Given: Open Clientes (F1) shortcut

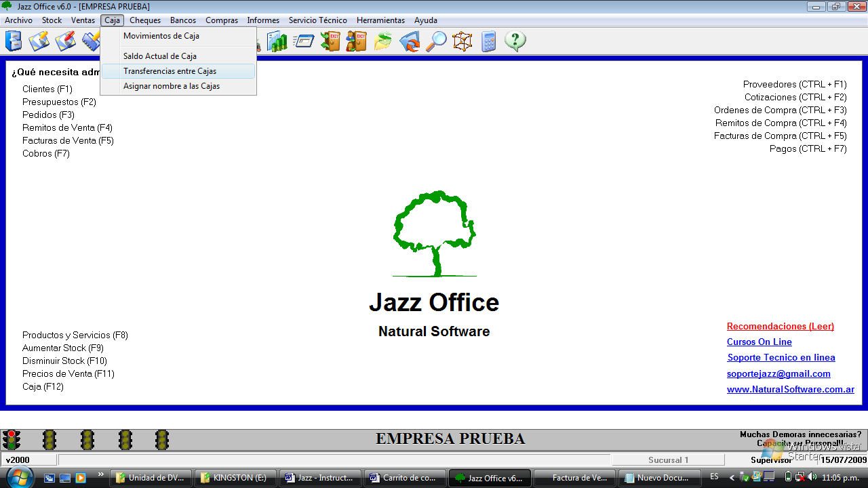Looking at the screenshot, I should [47, 89].
